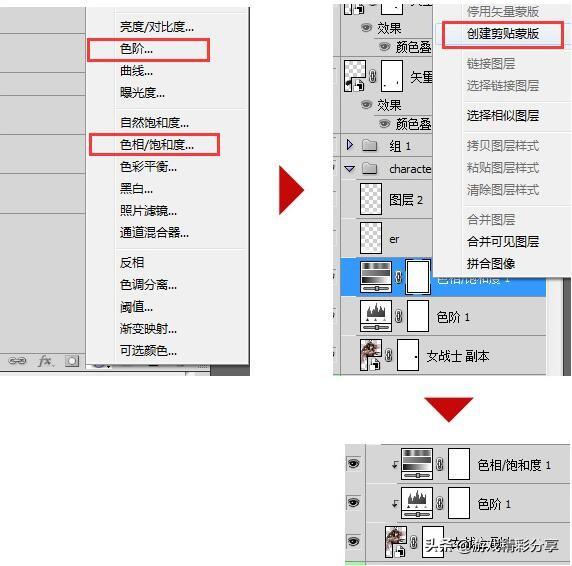Click the transparent thumbnail of layer er

371,238
